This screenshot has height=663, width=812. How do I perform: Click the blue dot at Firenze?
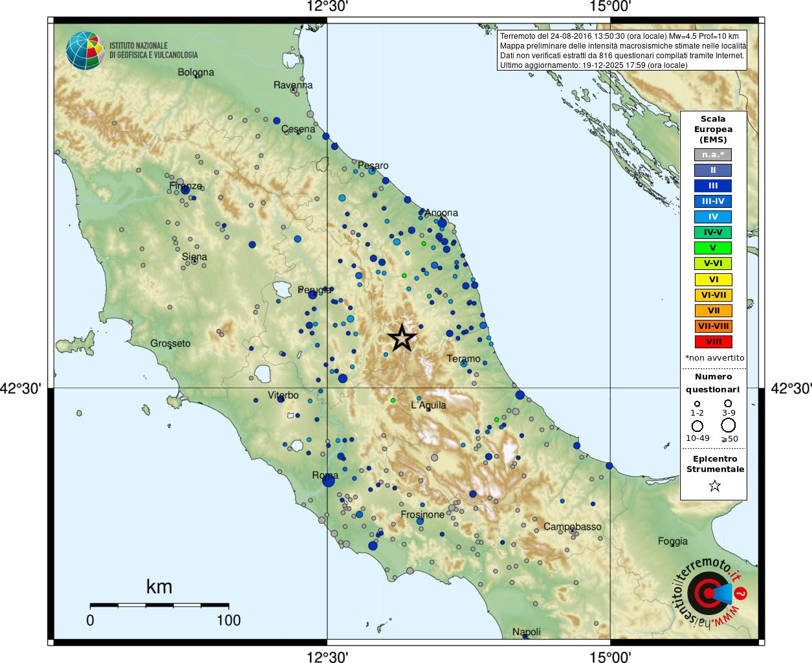click(x=185, y=190)
